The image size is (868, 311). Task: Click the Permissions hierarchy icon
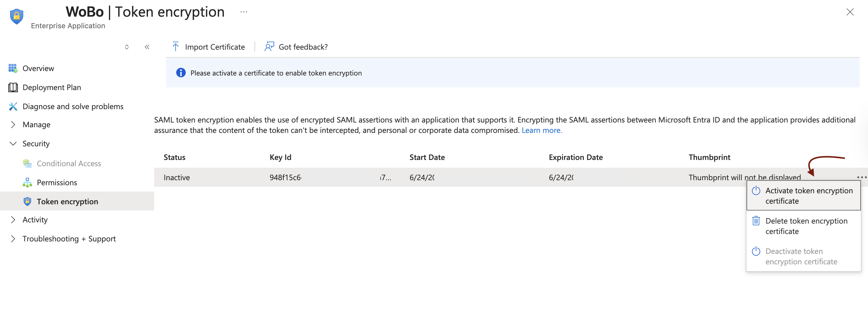click(27, 183)
